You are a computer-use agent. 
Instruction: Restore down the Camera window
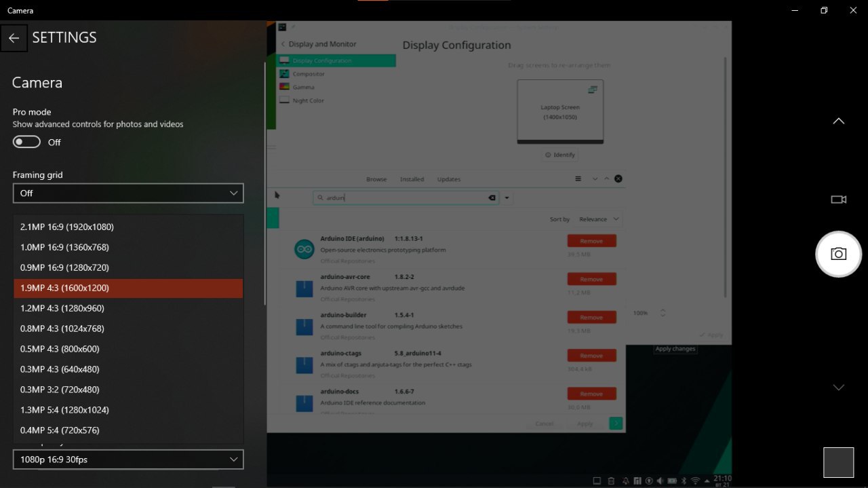824,10
